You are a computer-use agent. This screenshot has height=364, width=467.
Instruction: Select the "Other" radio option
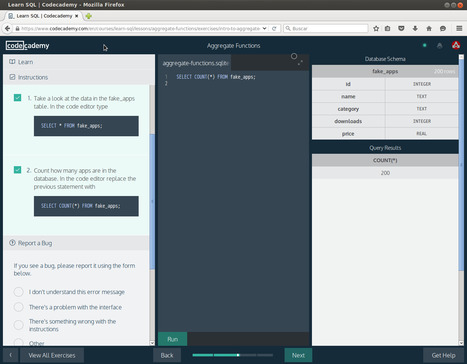pos(18,342)
